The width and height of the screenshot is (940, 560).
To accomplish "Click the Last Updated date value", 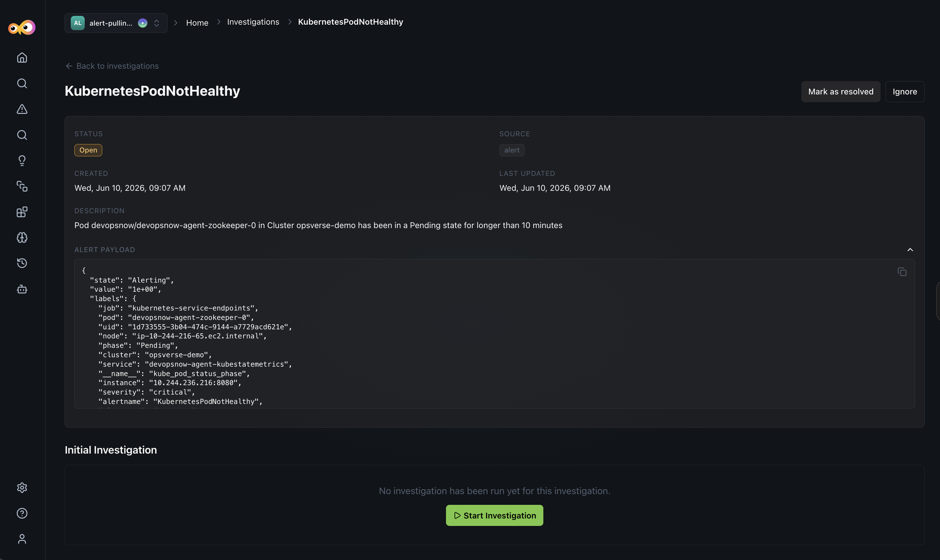I will (555, 188).
